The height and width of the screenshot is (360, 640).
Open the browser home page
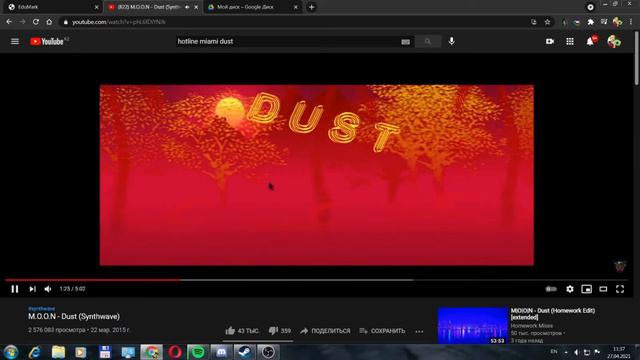pos(49,22)
